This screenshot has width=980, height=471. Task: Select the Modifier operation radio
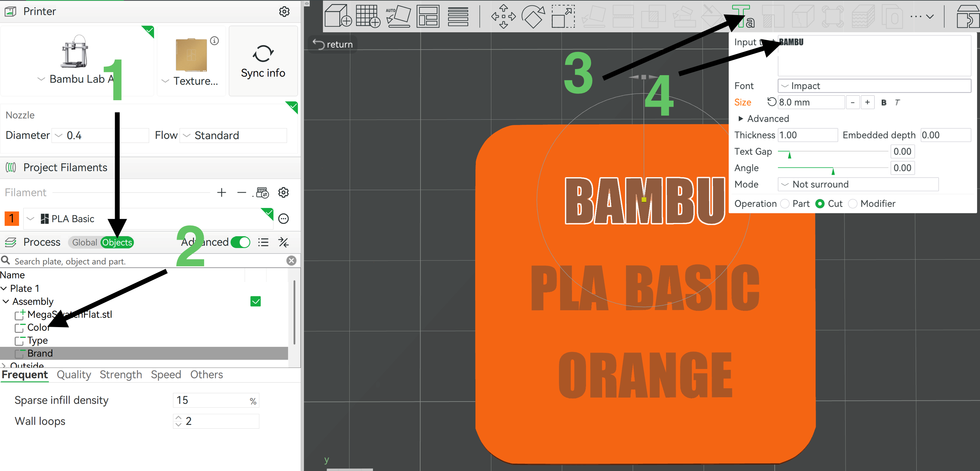coord(853,204)
